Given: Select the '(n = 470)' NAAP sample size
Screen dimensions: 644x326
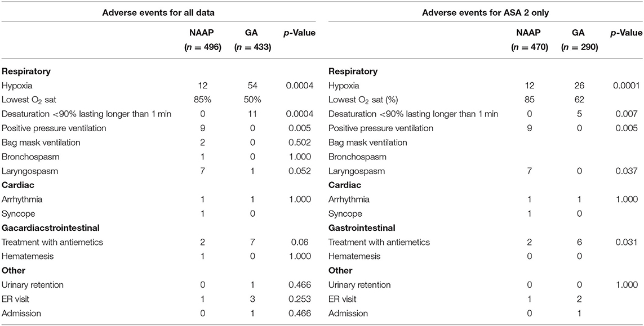Looking at the screenshot, I should click(530, 47).
